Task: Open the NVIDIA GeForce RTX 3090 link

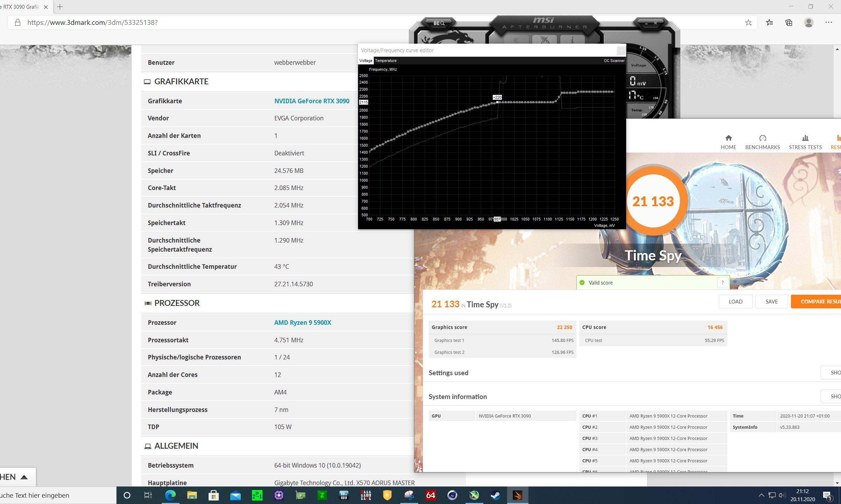Action: 311,101
